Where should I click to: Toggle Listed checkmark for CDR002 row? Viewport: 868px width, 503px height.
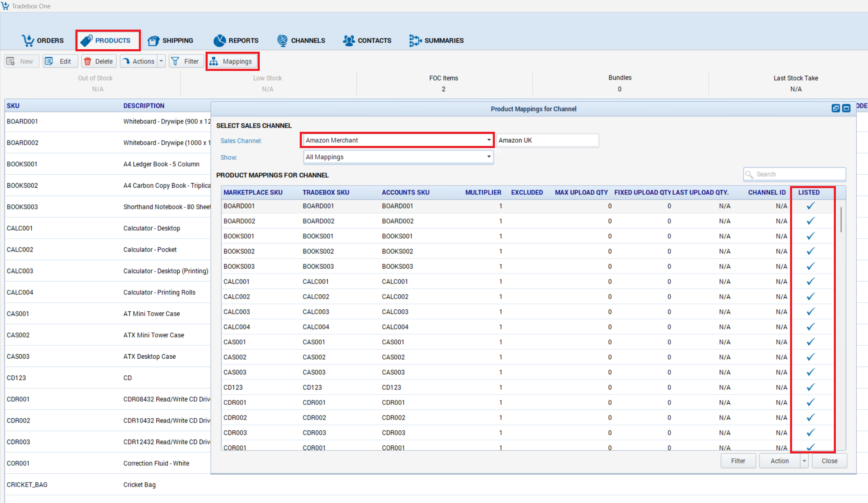[x=810, y=417]
